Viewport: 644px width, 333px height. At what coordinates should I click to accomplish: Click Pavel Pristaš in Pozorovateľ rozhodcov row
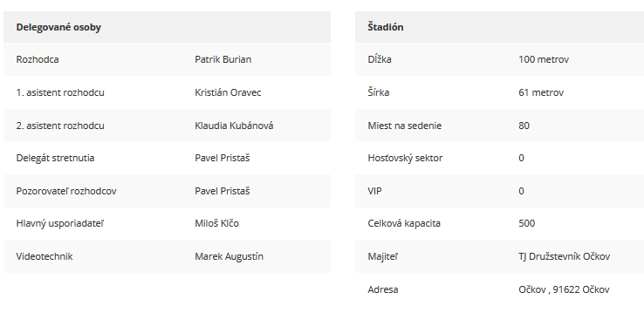(223, 191)
